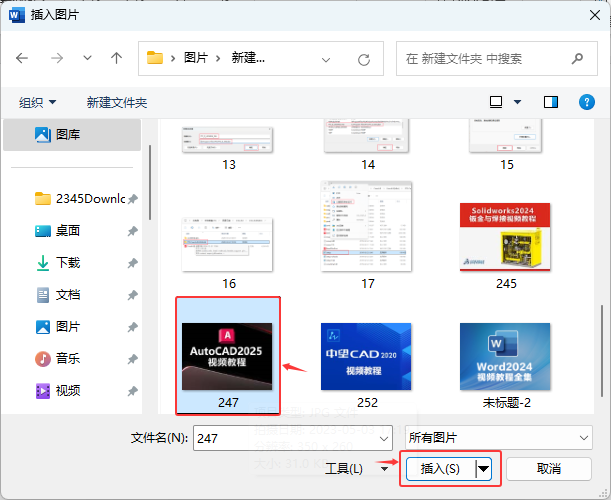
Task: Select Word2024 thumbnail 未标题-2
Action: [505, 356]
